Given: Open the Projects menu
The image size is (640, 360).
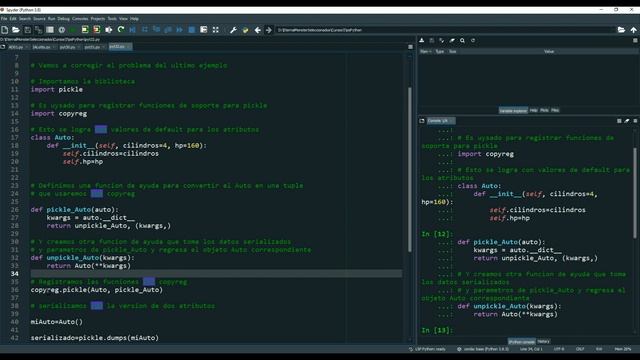Looking at the screenshot, I should point(98,19).
